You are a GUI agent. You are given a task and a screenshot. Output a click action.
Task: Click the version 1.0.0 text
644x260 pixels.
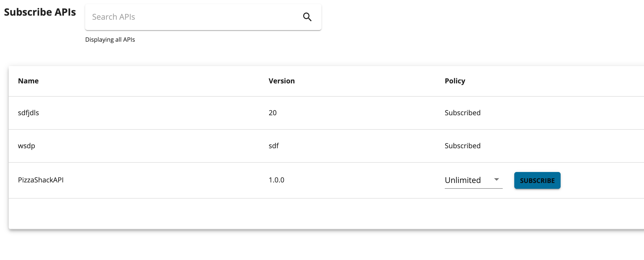276,180
